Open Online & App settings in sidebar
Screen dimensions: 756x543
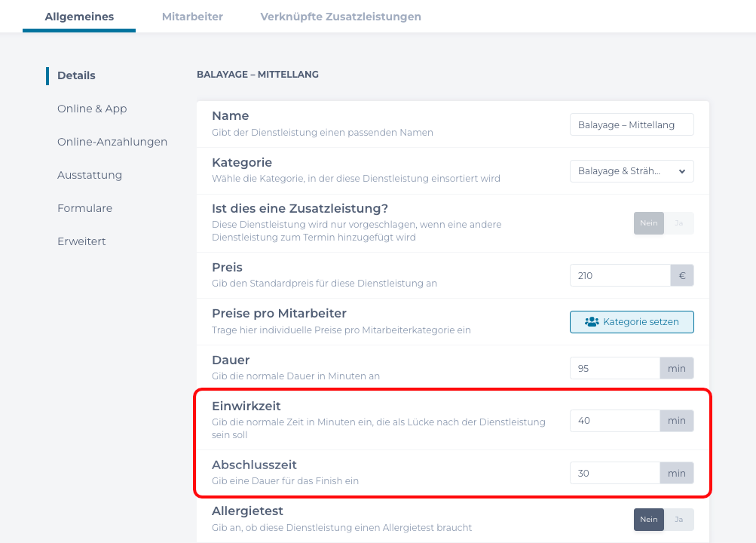92,109
